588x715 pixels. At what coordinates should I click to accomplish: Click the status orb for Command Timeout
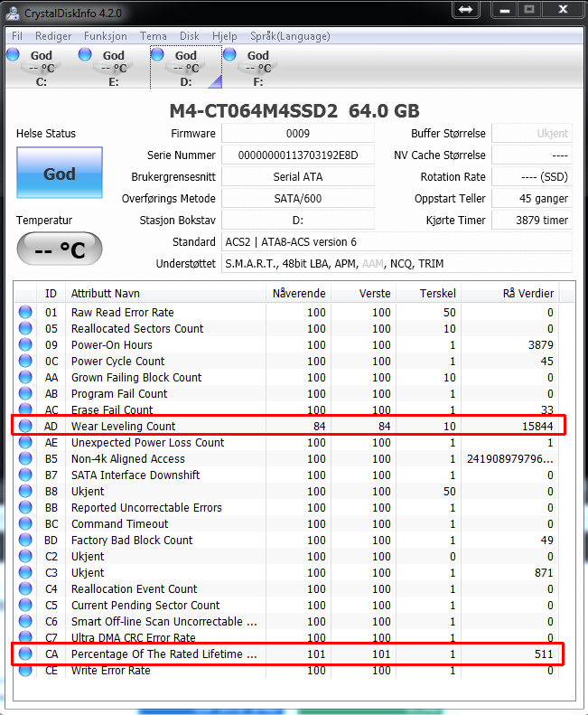click(x=25, y=523)
